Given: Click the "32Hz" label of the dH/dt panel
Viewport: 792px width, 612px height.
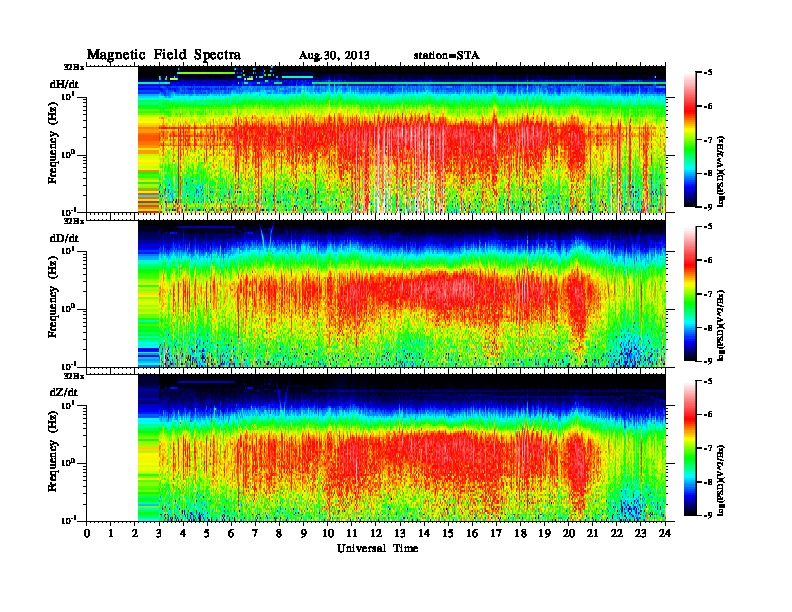Looking at the screenshot, I should coord(74,66).
